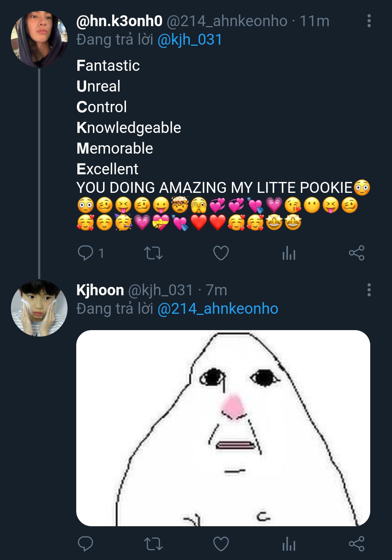The height and width of the screenshot is (560, 392).
Task: Retweet Kjhoon's meme tweet
Action: 153,544
